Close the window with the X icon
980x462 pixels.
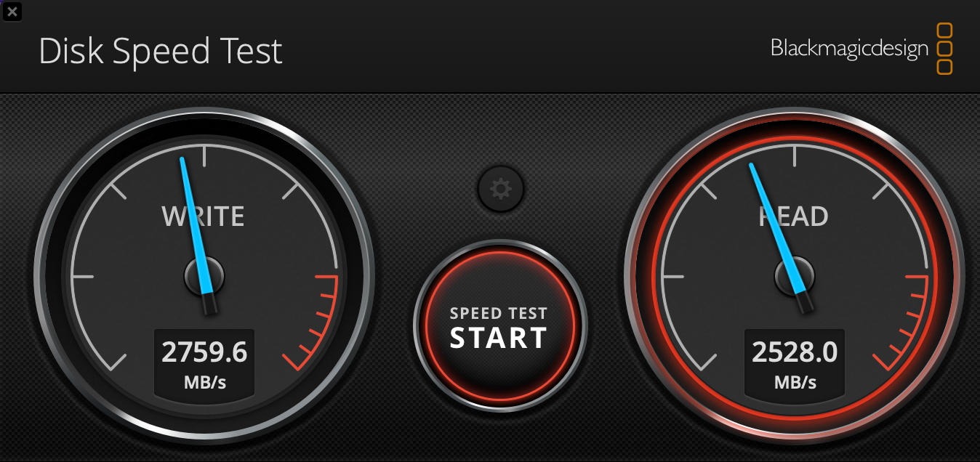(x=12, y=11)
